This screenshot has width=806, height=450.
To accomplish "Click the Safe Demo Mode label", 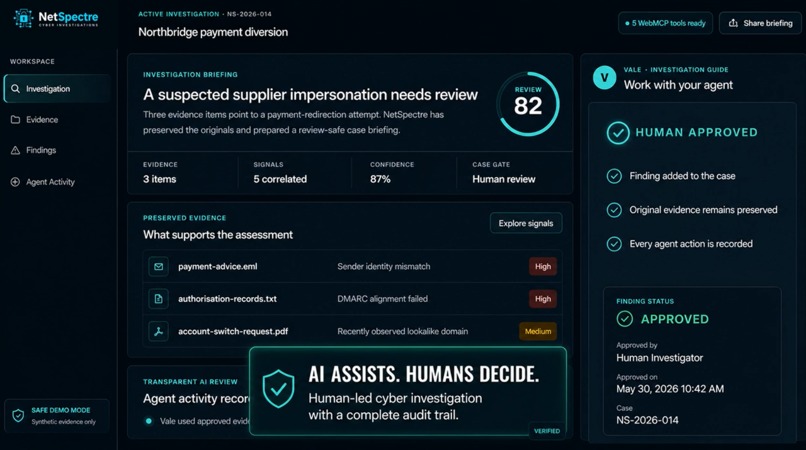I will click(x=61, y=410).
